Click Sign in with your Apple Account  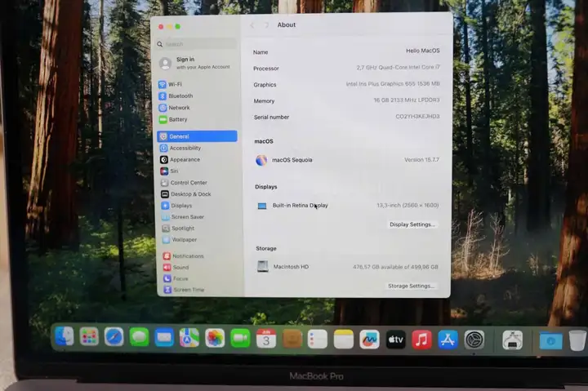click(x=195, y=63)
